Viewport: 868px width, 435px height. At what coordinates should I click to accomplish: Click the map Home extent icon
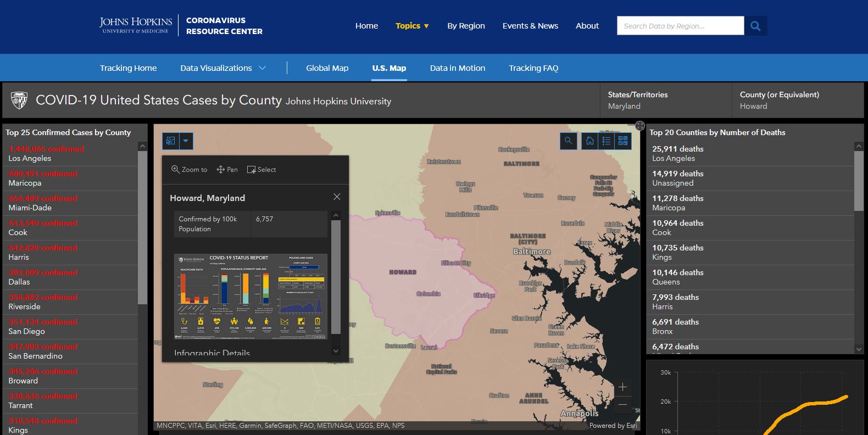click(x=589, y=141)
